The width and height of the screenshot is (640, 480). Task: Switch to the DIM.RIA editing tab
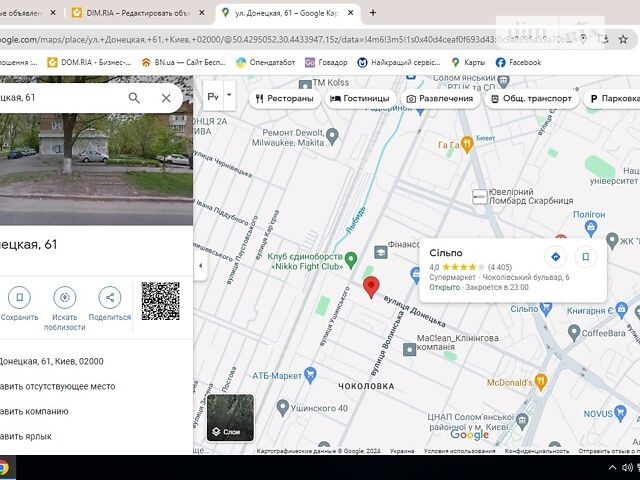(138, 13)
